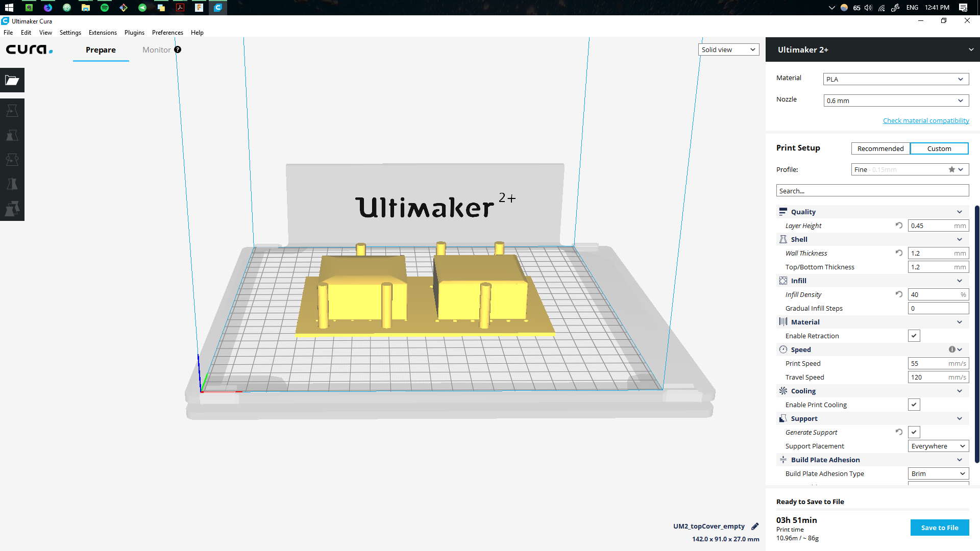
Task: Click the Wi-Fi network tray icon
Action: coord(881,8)
